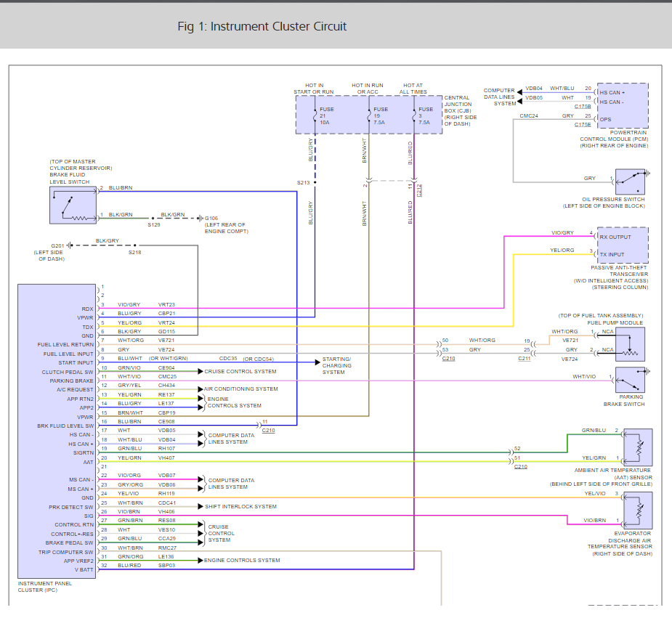Click the C211 connector label
Screen dimensions: 672x618
tap(524, 359)
